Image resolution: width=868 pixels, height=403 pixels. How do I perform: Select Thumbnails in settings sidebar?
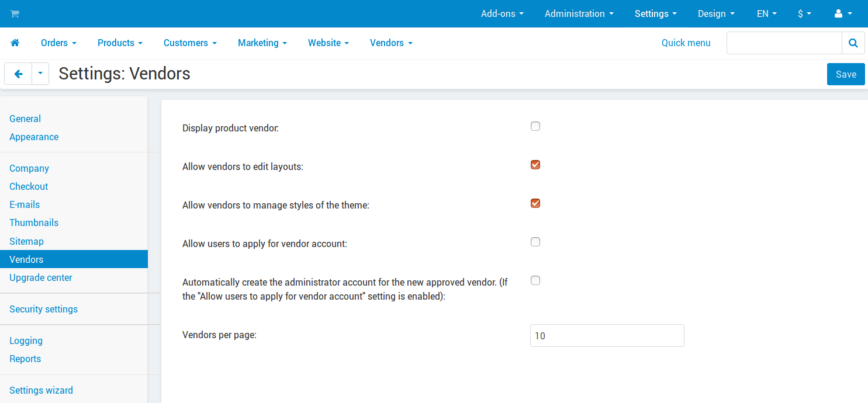pos(34,223)
